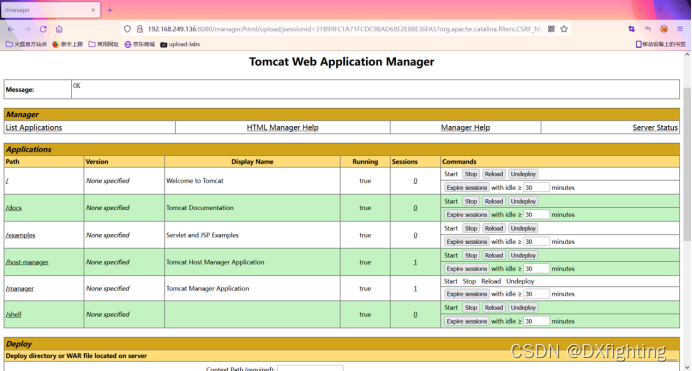The height and width of the screenshot is (371, 692).
Task: Click idle minutes field for /docs app
Action: tap(536, 215)
